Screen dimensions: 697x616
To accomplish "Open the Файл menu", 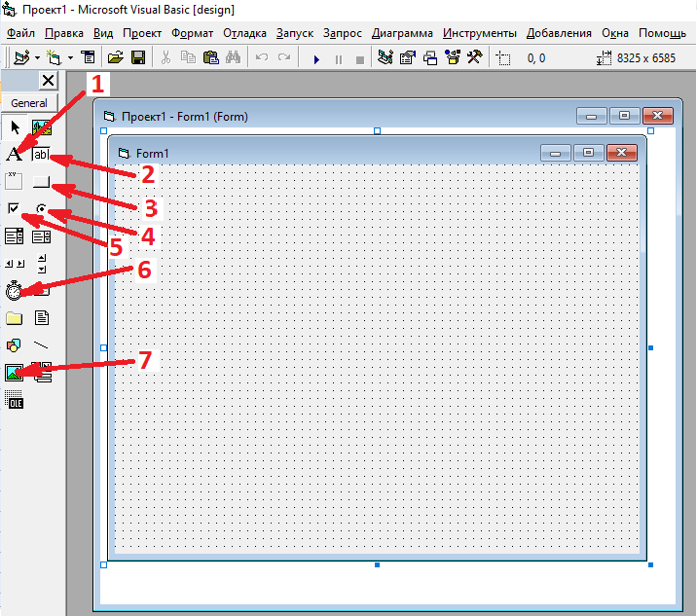I will click(20, 33).
